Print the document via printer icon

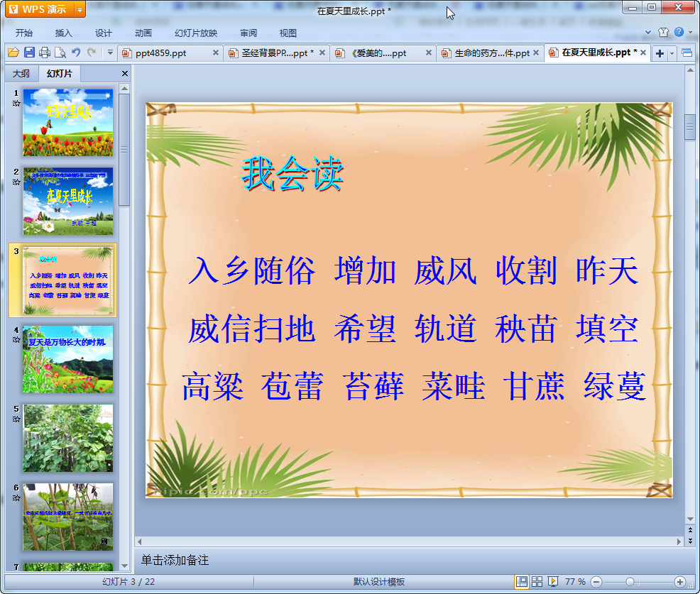45,53
